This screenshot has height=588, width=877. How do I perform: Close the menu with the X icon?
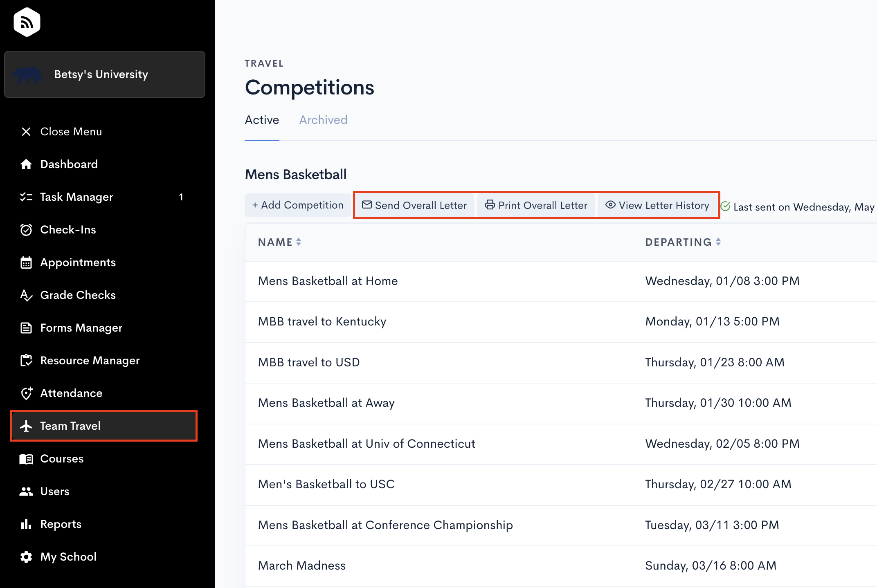click(26, 132)
